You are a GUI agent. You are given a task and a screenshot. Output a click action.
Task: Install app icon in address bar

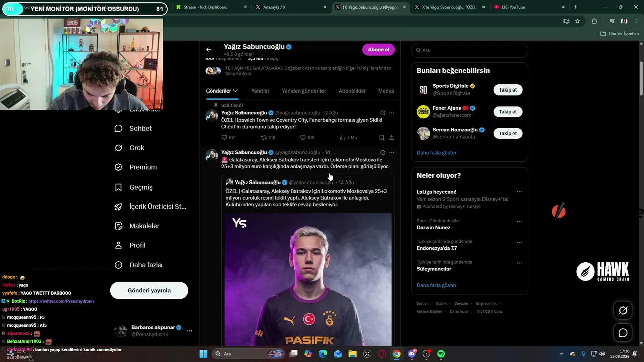[x=566, y=21]
